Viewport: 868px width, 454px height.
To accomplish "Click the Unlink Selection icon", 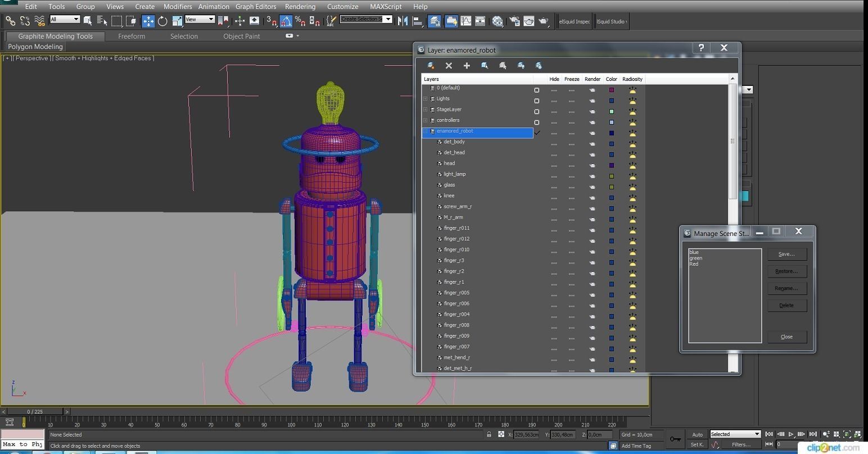I will (25, 21).
